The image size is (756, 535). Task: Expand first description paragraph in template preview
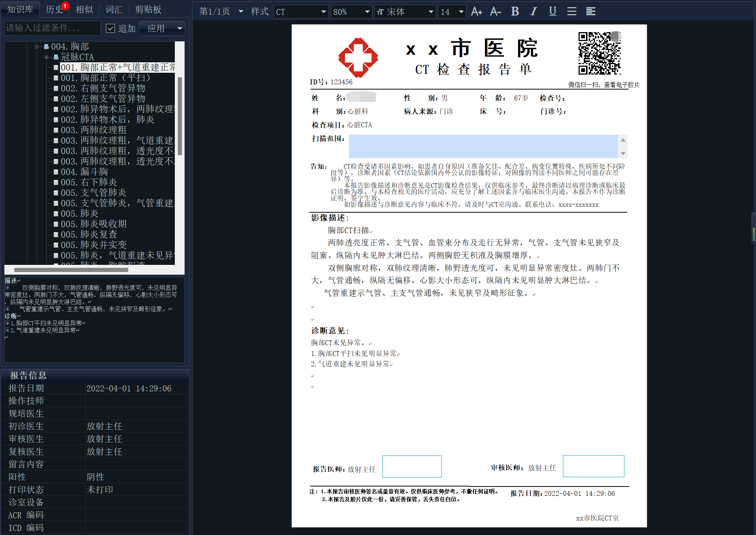click(7, 288)
